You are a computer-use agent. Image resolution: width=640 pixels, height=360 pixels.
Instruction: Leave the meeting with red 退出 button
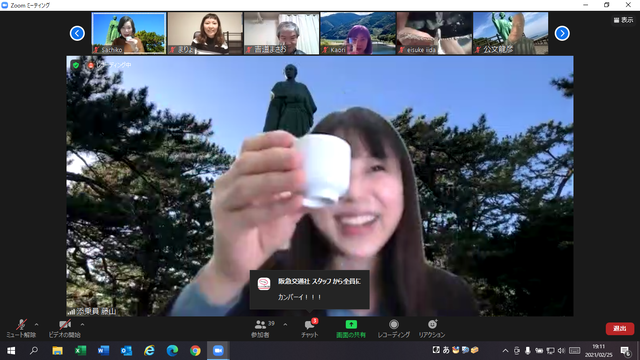click(x=620, y=329)
